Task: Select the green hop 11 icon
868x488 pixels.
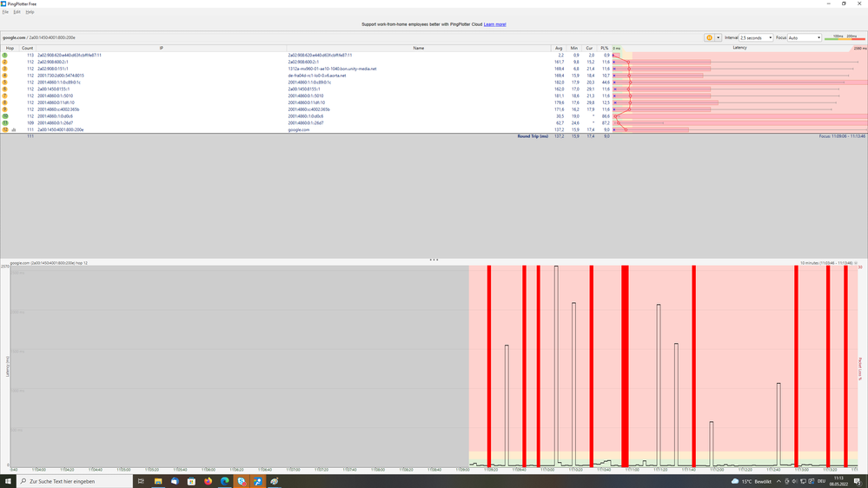Action: click(5, 122)
